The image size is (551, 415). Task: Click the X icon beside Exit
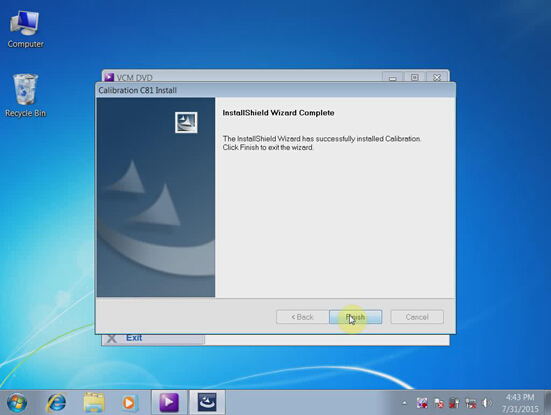click(111, 338)
